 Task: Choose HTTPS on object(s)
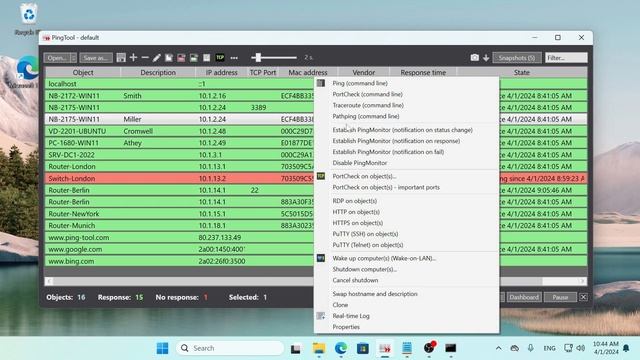[x=358, y=223]
